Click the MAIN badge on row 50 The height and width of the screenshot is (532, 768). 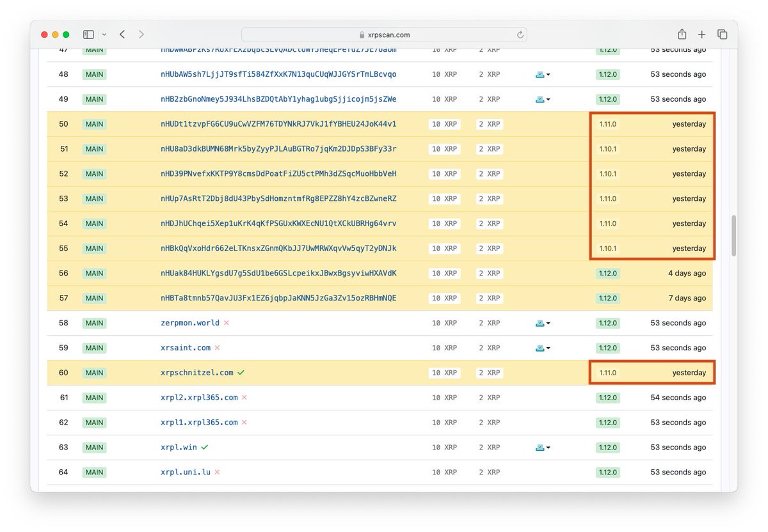pos(94,123)
